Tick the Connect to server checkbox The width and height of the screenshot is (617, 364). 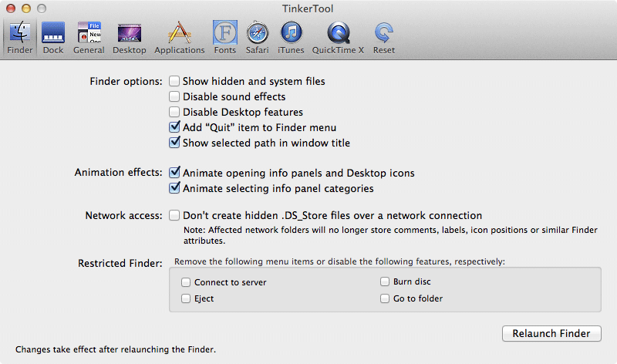pos(186,282)
